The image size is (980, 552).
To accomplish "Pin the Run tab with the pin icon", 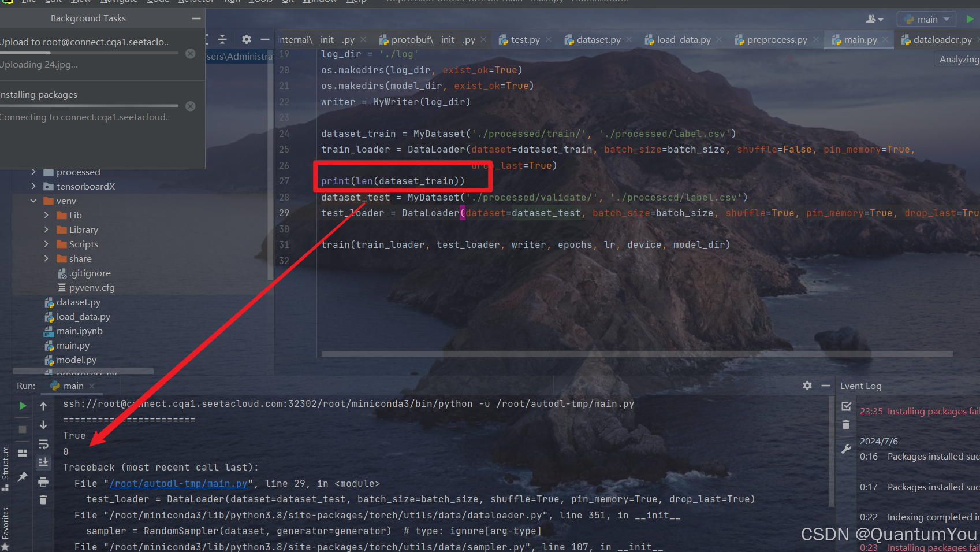I will [x=23, y=476].
